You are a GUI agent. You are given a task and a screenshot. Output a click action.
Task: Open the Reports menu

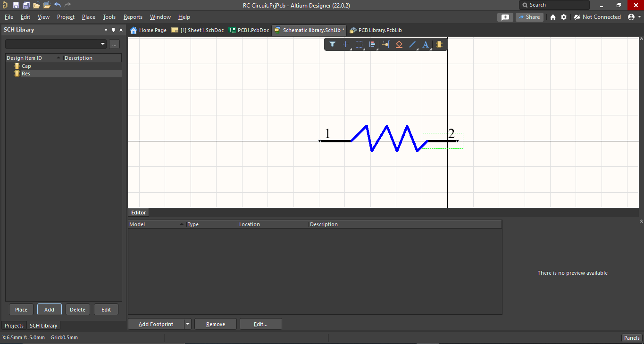click(x=133, y=17)
